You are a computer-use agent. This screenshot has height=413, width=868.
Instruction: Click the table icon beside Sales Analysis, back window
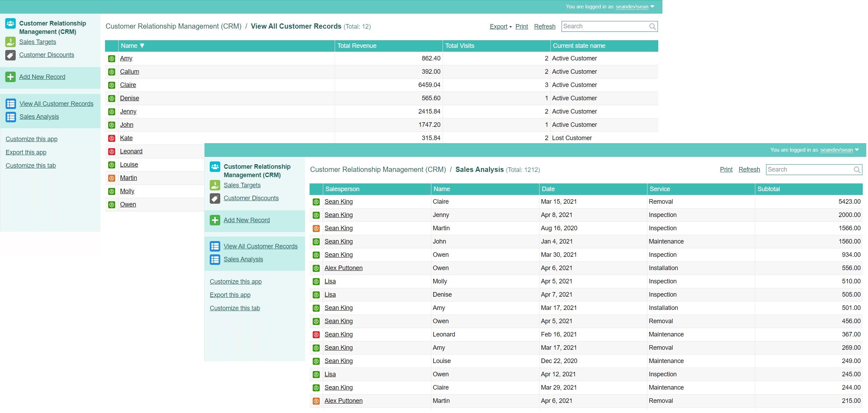[x=11, y=117]
